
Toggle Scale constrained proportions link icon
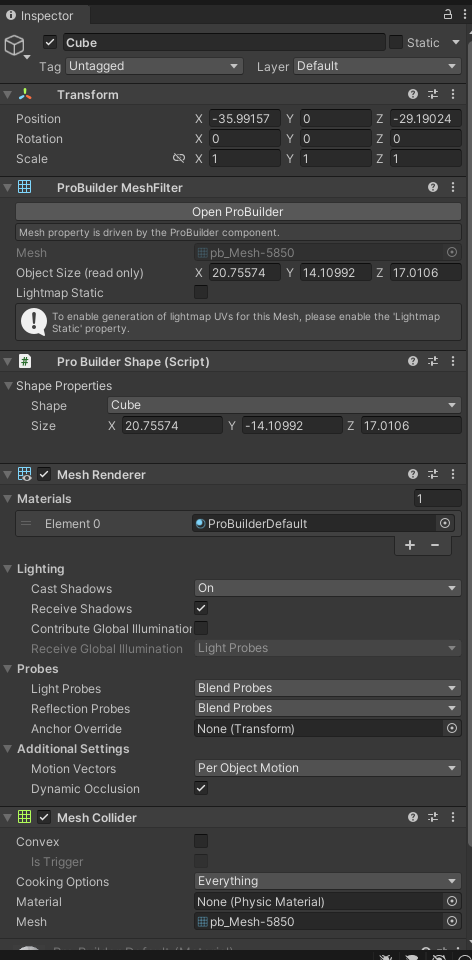pyautogui.click(x=179, y=158)
